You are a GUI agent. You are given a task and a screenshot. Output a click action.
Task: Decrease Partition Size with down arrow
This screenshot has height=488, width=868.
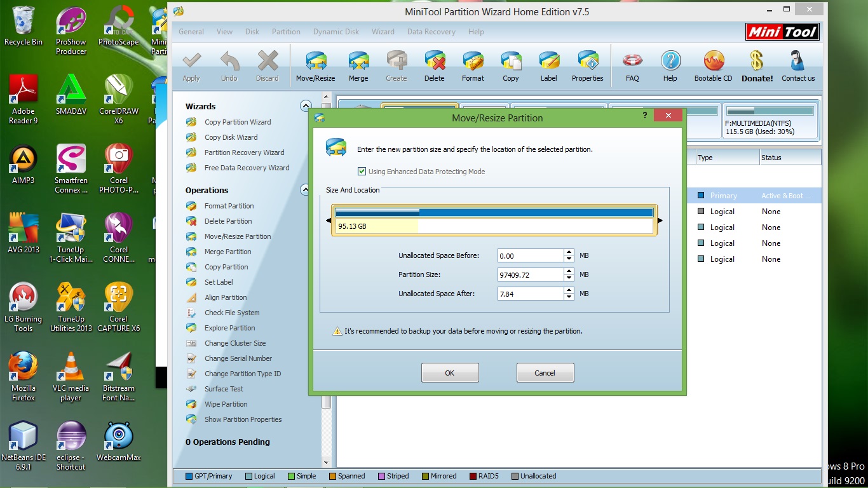pos(569,278)
